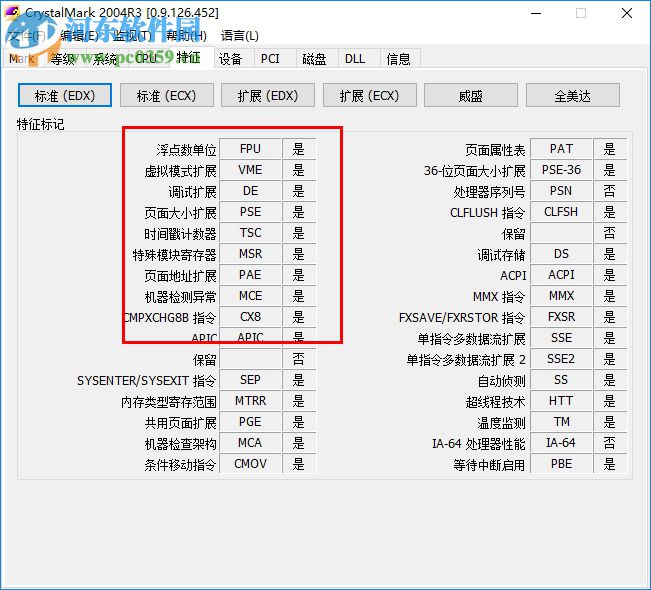Click the 等待中断启用 label
651x590 pixels.
[489, 465]
